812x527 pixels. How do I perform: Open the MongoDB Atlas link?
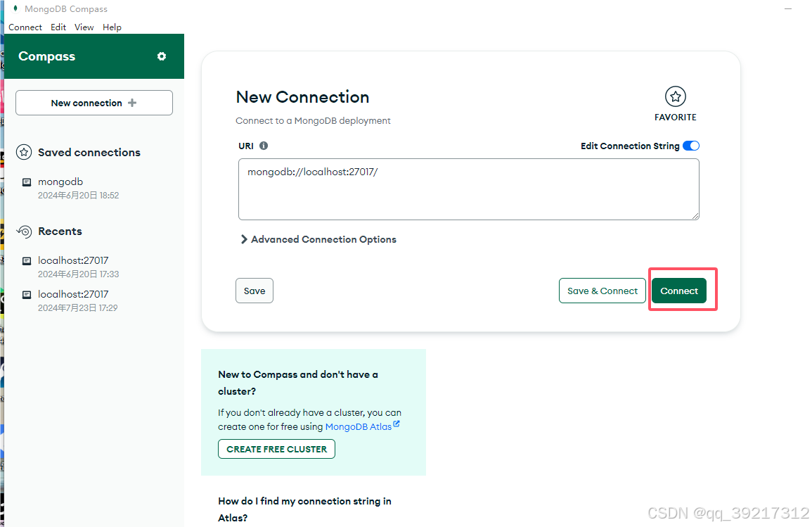[359, 426]
